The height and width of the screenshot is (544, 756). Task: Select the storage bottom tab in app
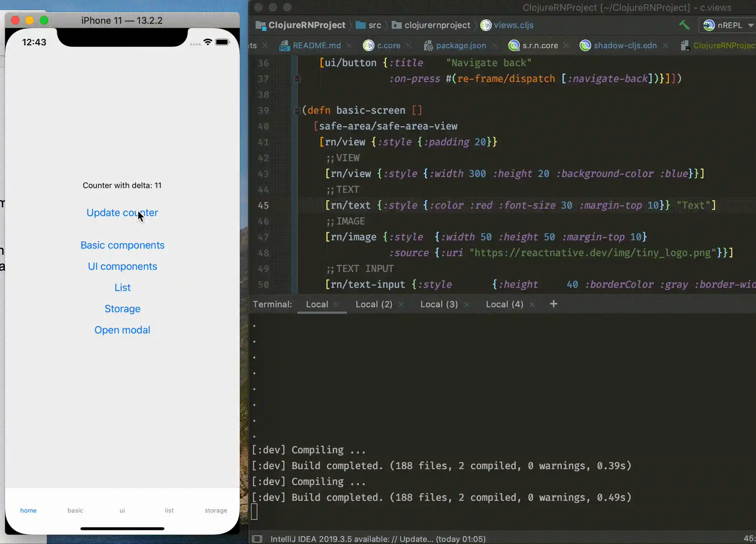pos(216,510)
